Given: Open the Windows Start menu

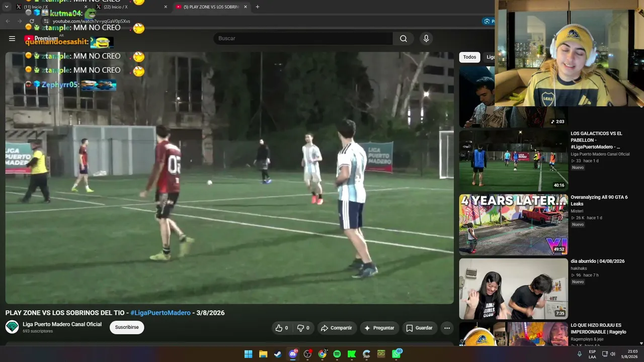Looking at the screenshot, I should (248, 354).
